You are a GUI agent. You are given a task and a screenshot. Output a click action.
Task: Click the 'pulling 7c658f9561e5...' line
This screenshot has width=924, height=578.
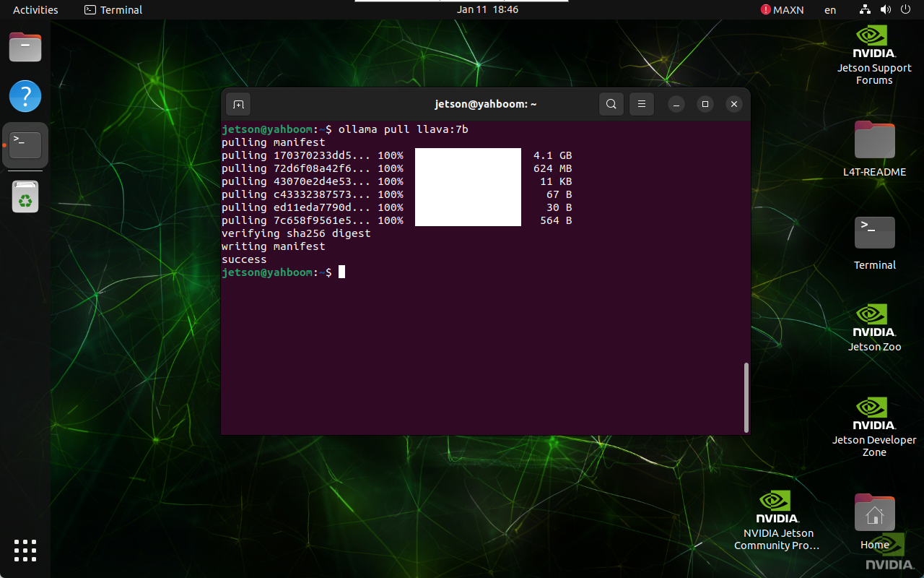click(x=396, y=220)
